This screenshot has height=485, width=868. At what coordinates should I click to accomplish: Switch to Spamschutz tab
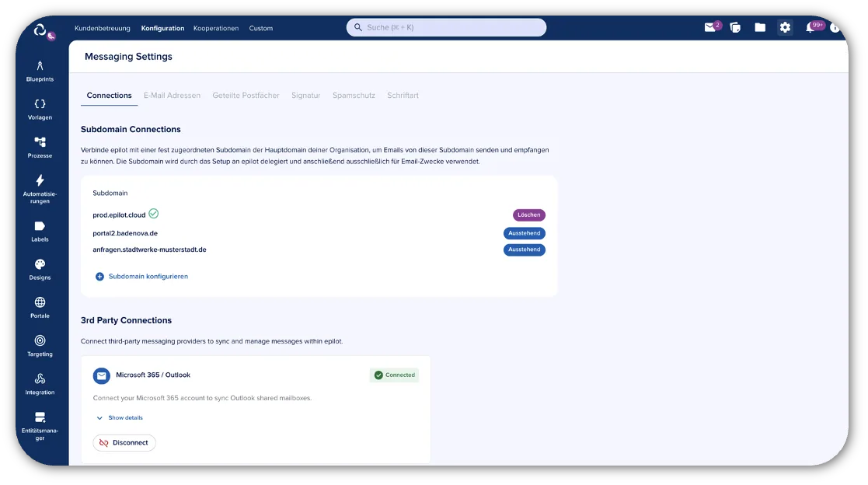pos(354,96)
